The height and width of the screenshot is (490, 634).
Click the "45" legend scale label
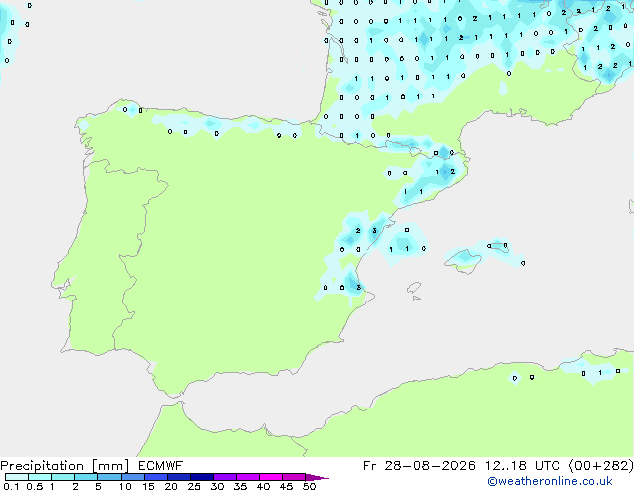(x=286, y=486)
